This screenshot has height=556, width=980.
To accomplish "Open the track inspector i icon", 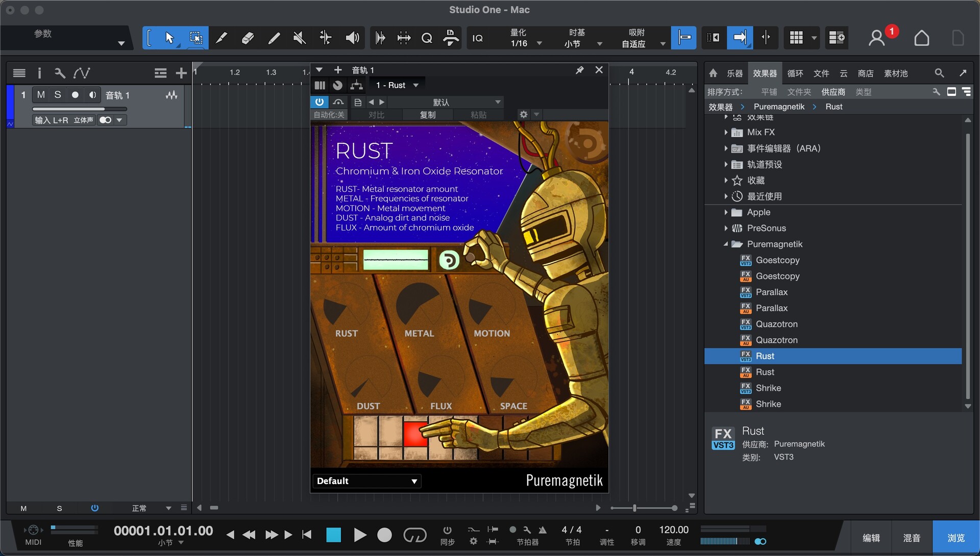I will (39, 73).
